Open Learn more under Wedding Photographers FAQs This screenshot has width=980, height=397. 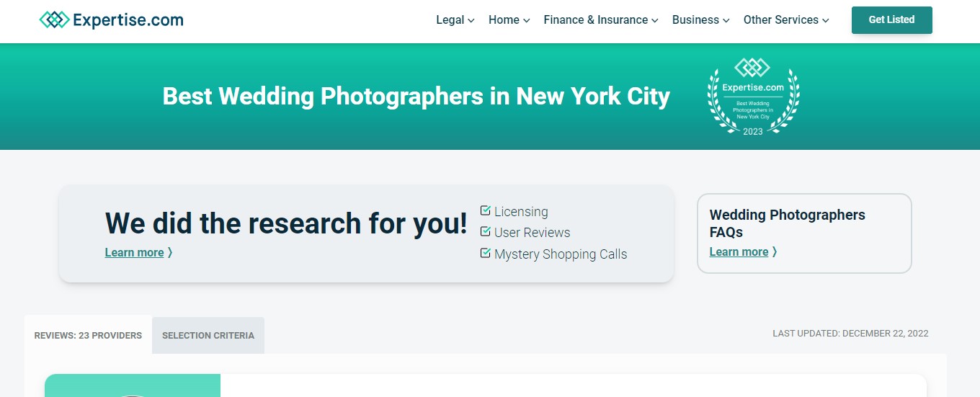click(739, 252)
